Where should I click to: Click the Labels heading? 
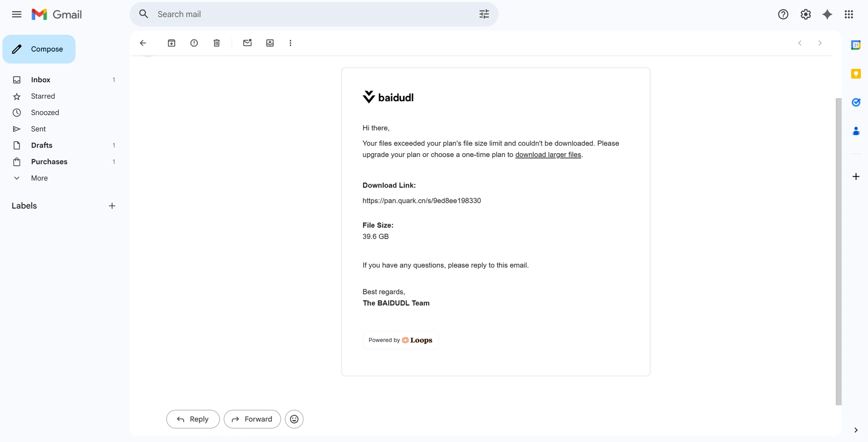point(24,206)
